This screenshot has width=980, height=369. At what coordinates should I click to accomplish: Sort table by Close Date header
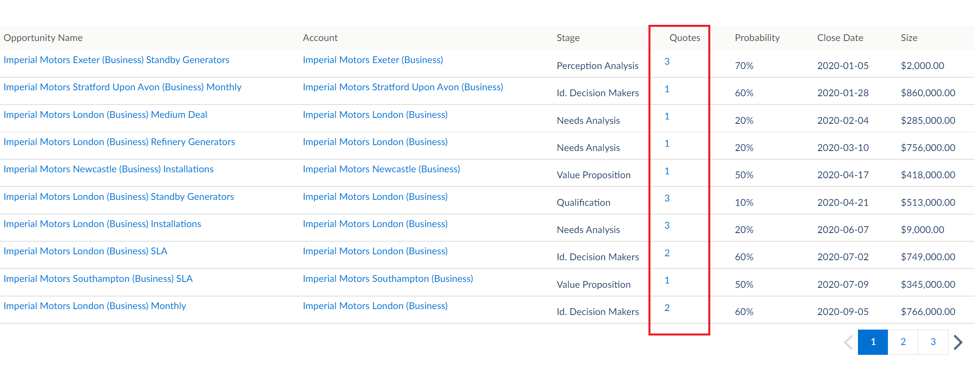(x=840, y=38)
